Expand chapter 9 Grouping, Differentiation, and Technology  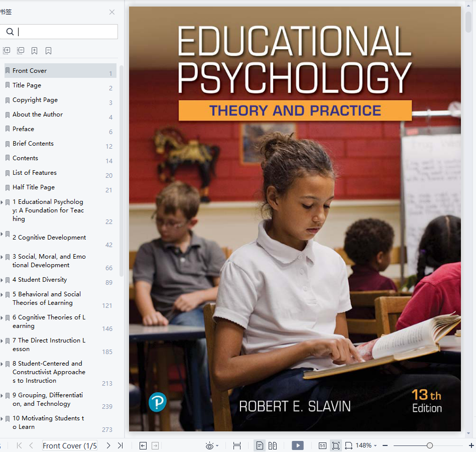[2, 396]
